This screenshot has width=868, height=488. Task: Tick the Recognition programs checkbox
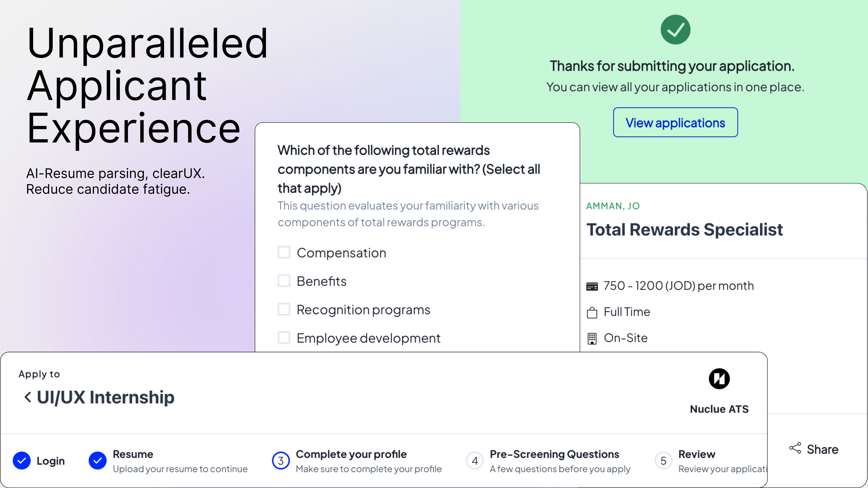coord(284,309)
